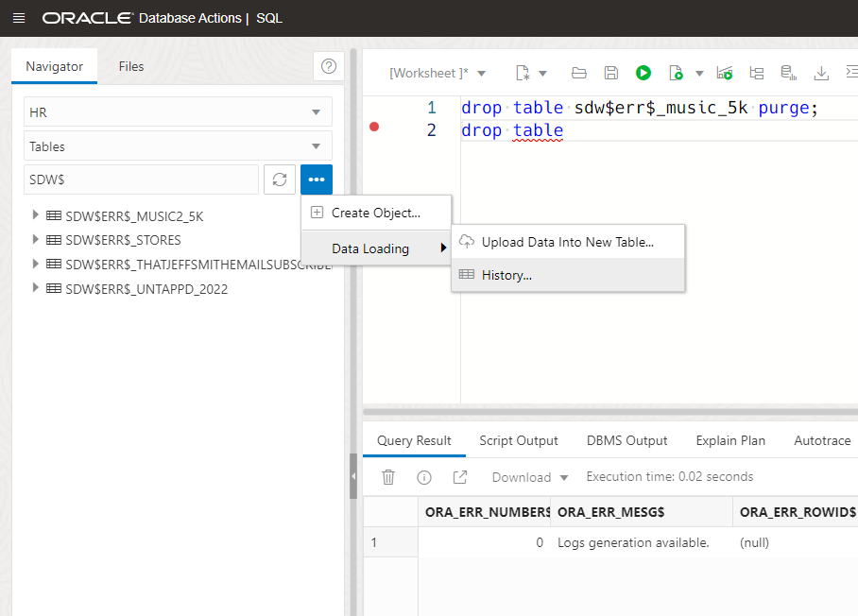Open the run script options dropdown arrow

(x=699, y=74)
